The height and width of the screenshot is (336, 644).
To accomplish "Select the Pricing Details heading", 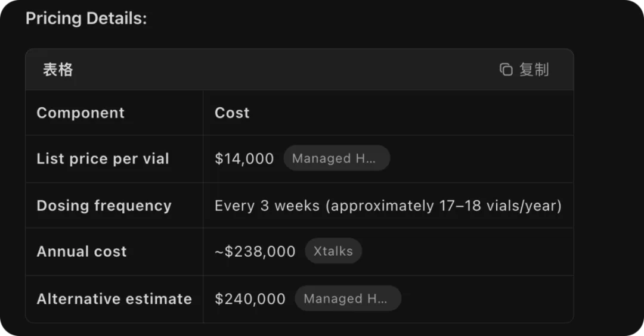I will [86, 18].
